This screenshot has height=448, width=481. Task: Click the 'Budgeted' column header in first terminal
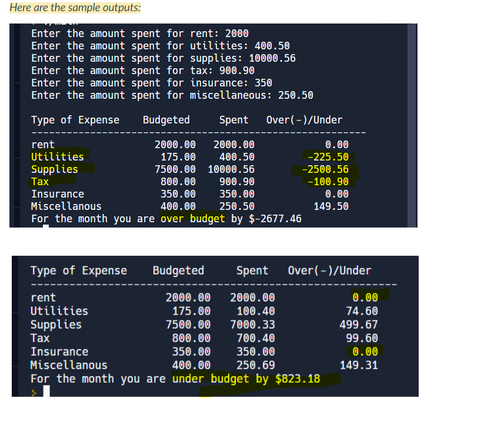tap(166, 119)
